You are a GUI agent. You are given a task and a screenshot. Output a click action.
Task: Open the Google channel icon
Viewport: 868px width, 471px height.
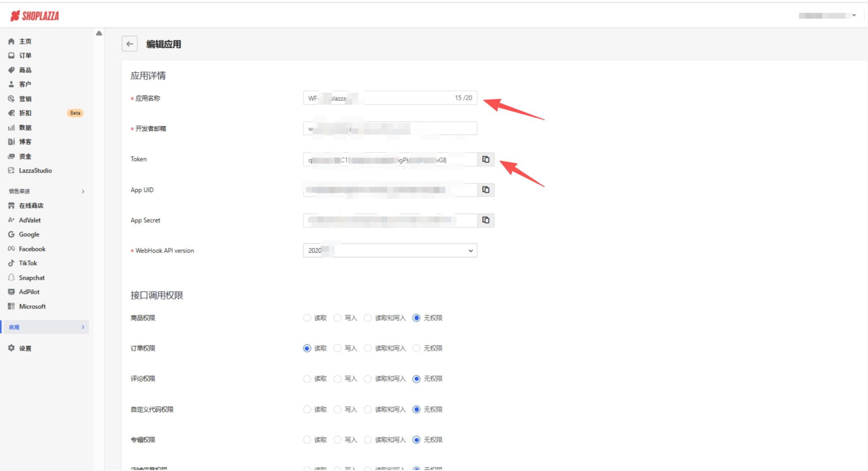11,234
